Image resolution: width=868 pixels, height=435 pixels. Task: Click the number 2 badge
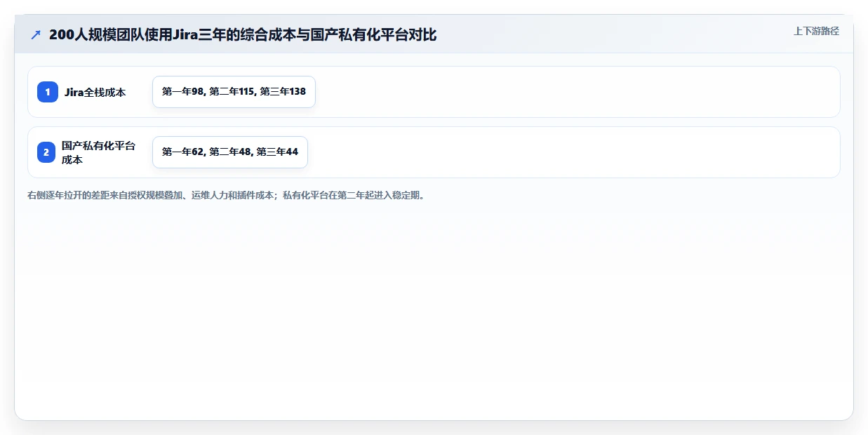click(x=46, y=152)
